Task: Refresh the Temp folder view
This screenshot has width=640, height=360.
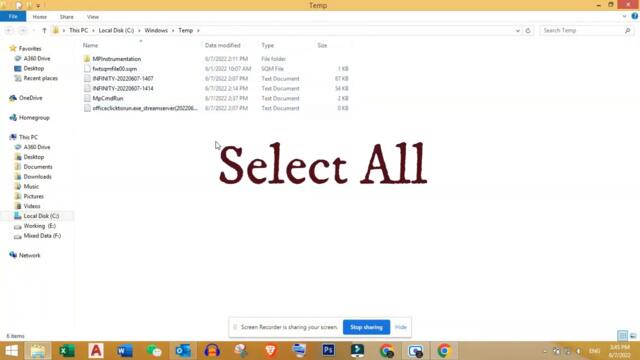Action: (x=528, y=31)
